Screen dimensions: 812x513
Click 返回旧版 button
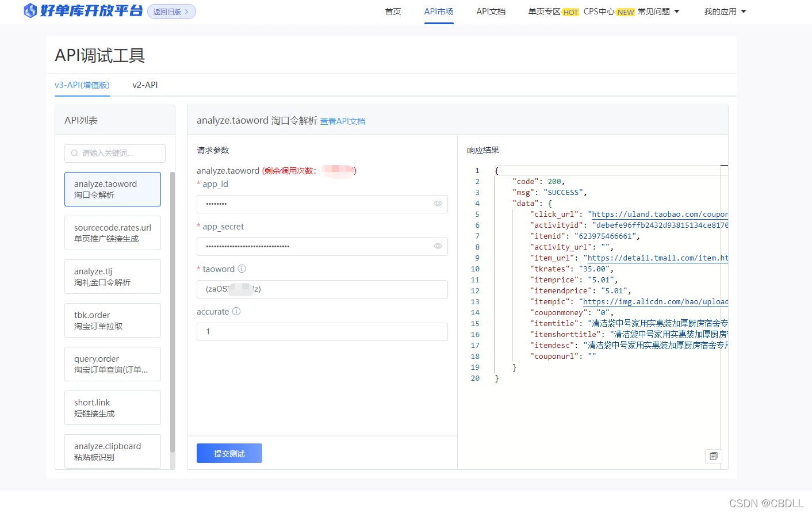click(x=171, y=12)
